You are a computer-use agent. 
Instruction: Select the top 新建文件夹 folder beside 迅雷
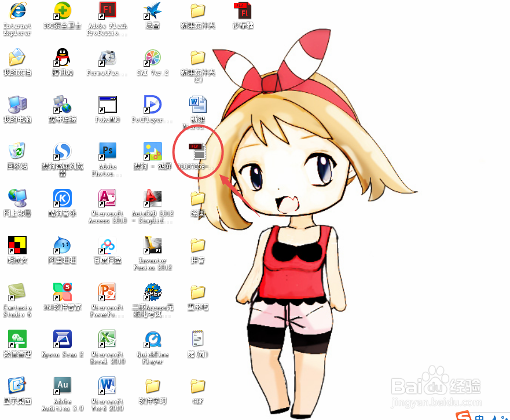[x=198, y=11]
